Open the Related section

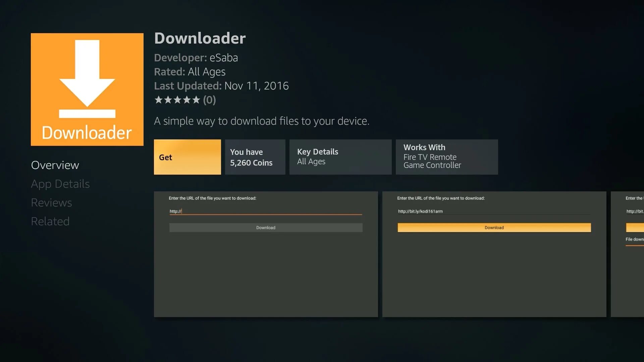50,222
